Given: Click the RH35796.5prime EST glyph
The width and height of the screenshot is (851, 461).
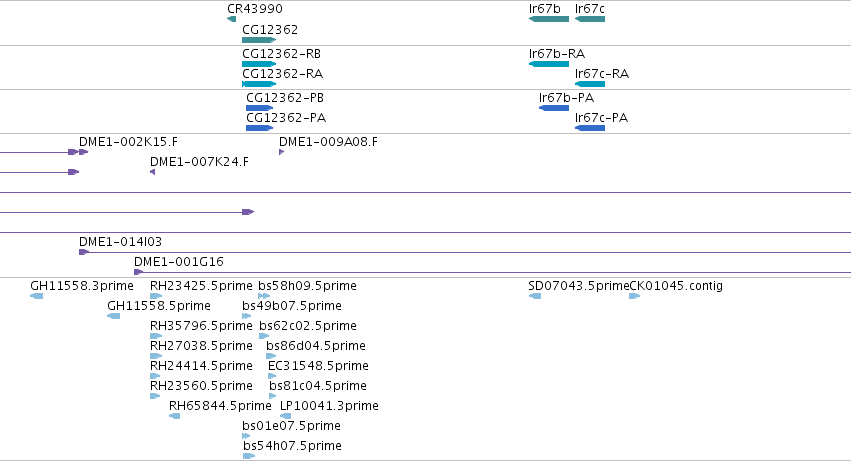Looking at the screenshot, I should [156, 336].
